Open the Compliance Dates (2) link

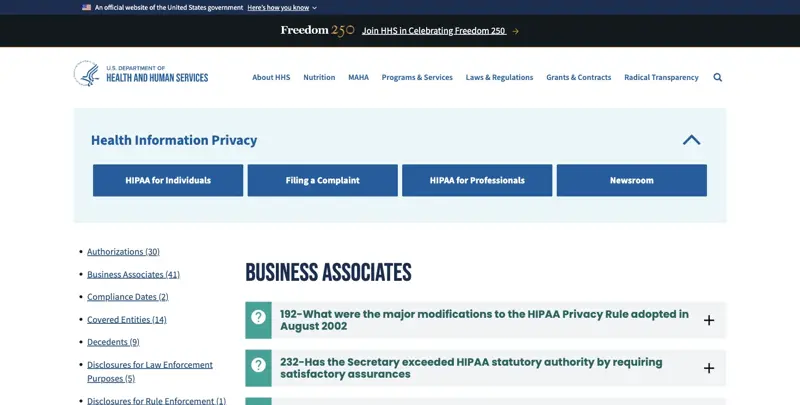click(x=128, y=297)
